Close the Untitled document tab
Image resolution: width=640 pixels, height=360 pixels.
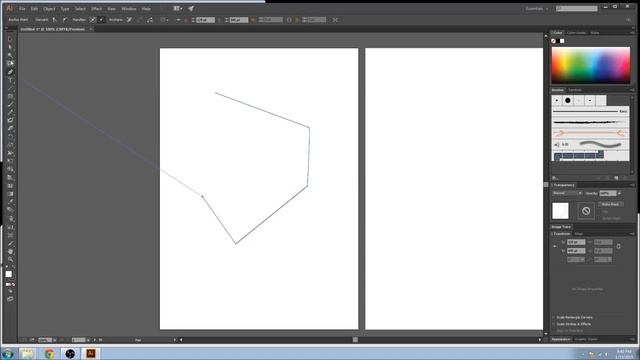pyautogui.click(x=91, y=29)
